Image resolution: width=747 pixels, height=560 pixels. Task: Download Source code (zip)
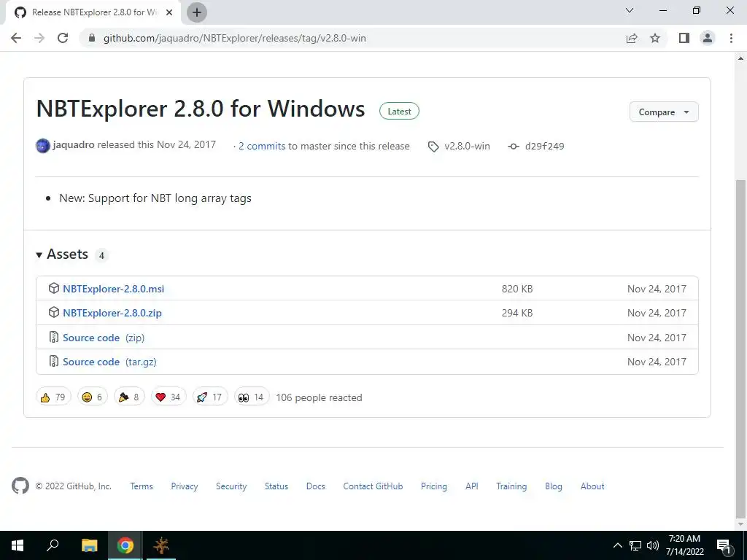pyautogui.click(x=104, y=338)
